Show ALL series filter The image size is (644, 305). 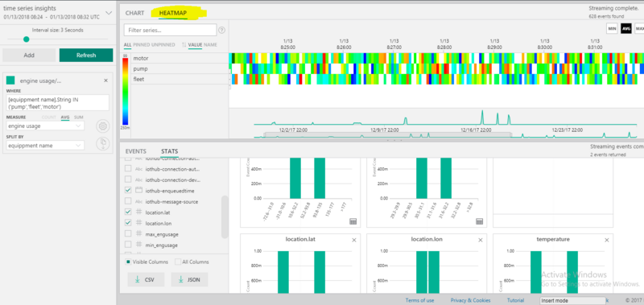tap(127, 45)
